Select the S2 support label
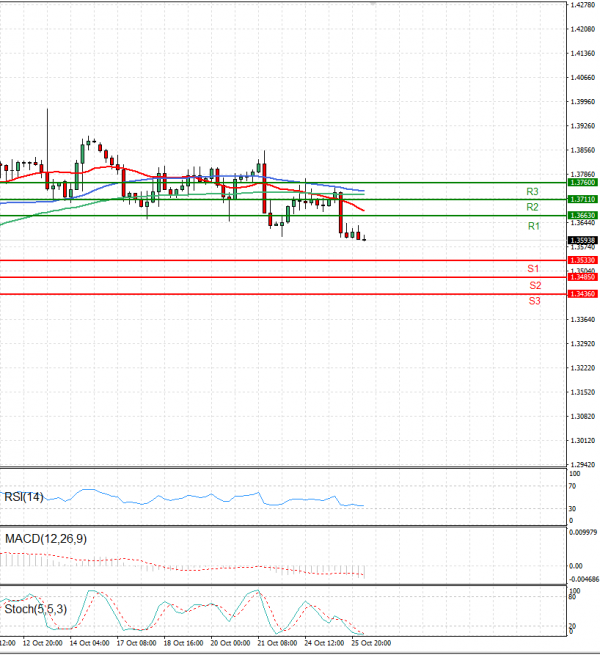Screen dimensions: 600x655 534,285
